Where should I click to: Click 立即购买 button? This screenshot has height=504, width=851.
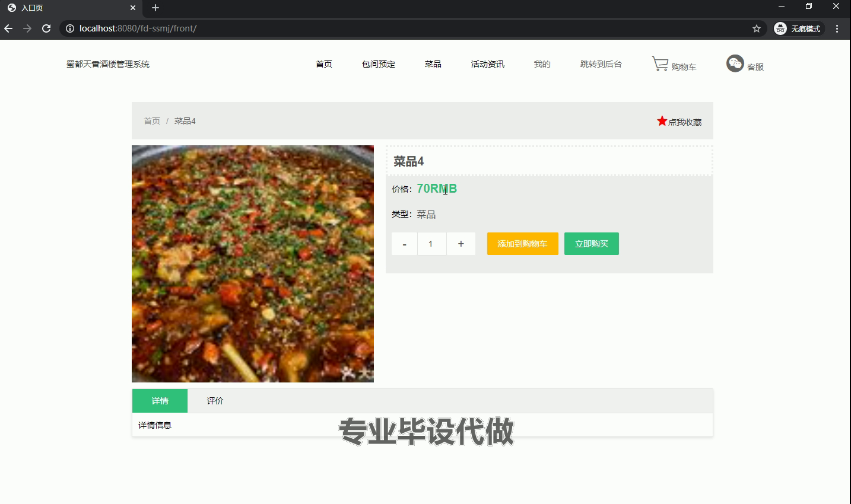(x=592, y=244)
